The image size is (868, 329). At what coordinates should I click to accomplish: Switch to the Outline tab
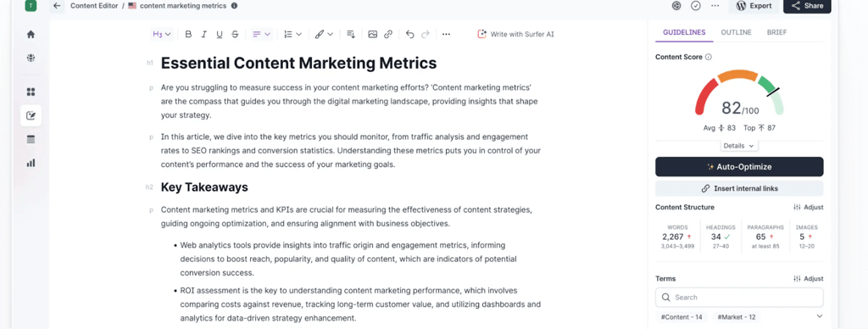point(737,33)
